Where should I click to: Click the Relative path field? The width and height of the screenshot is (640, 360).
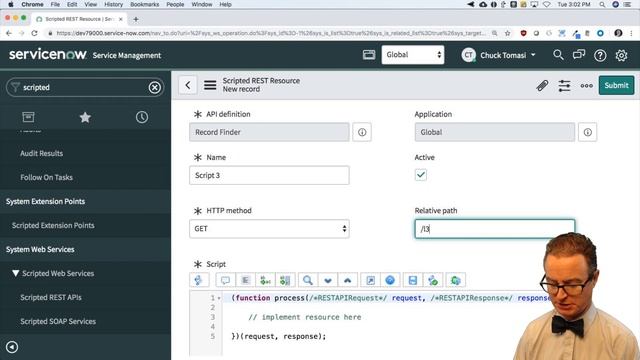[495, 229]
